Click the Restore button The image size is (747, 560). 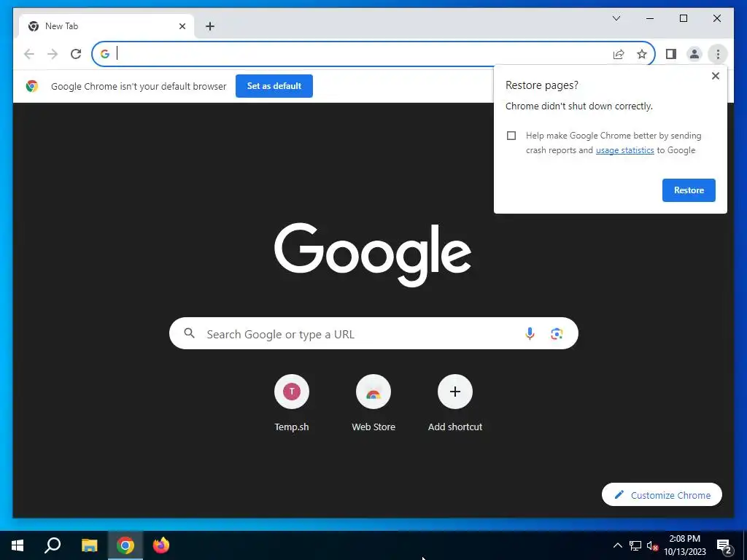coord(689,190)
